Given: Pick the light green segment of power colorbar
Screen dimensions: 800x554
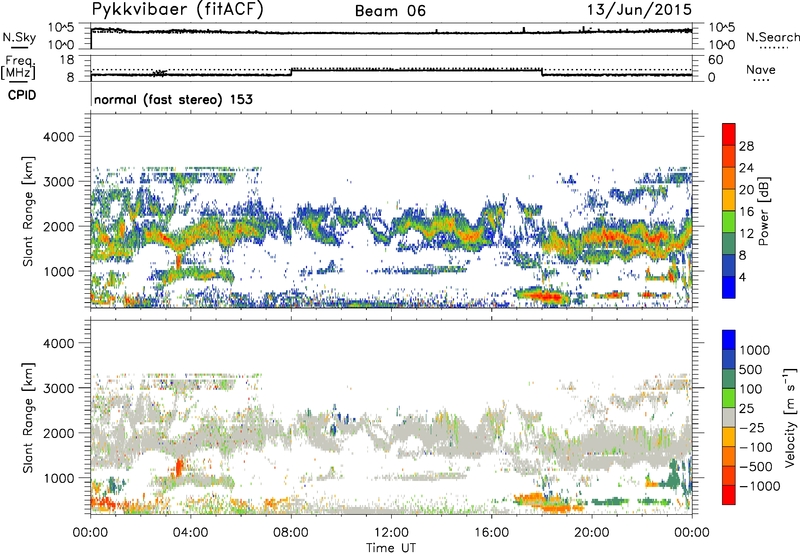Looking at the screenshot, I should coord(729,221).
